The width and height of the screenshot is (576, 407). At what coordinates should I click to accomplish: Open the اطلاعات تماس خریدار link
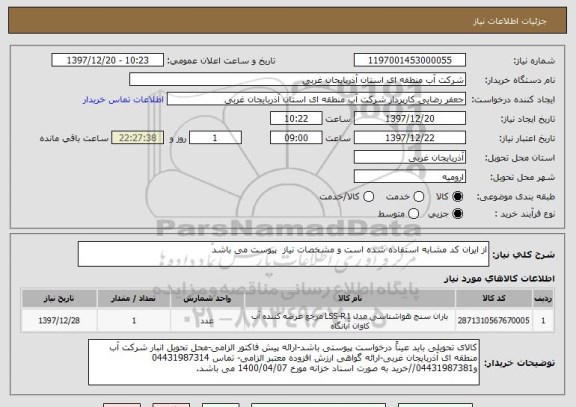coord(123,100)
